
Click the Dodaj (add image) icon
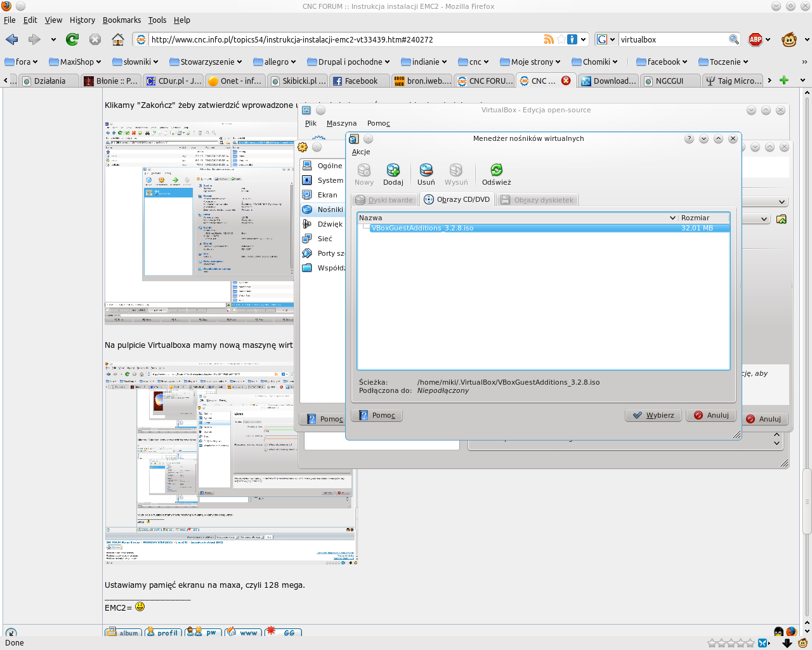pyautogui.click(x=393, y=174)
